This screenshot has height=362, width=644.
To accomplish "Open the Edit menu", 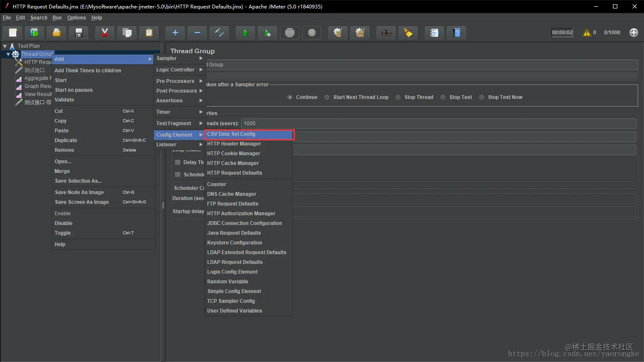I will pos(20,18).
